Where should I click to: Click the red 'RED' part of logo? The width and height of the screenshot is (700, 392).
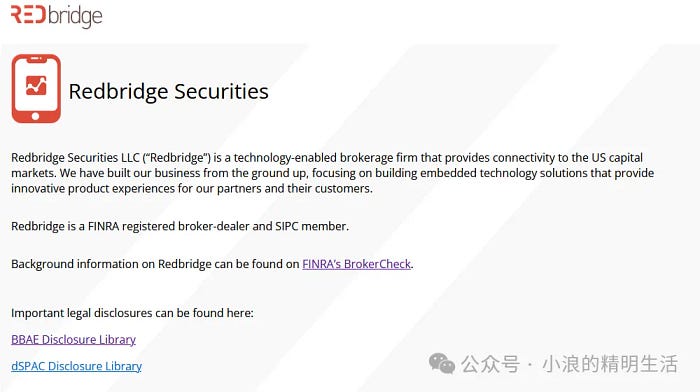pyautogui.click(x=28, y=14)
